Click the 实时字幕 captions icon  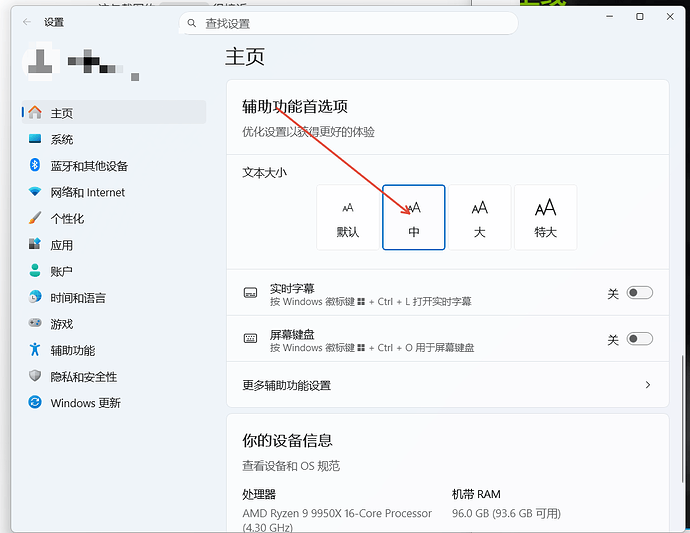[250, 293]
